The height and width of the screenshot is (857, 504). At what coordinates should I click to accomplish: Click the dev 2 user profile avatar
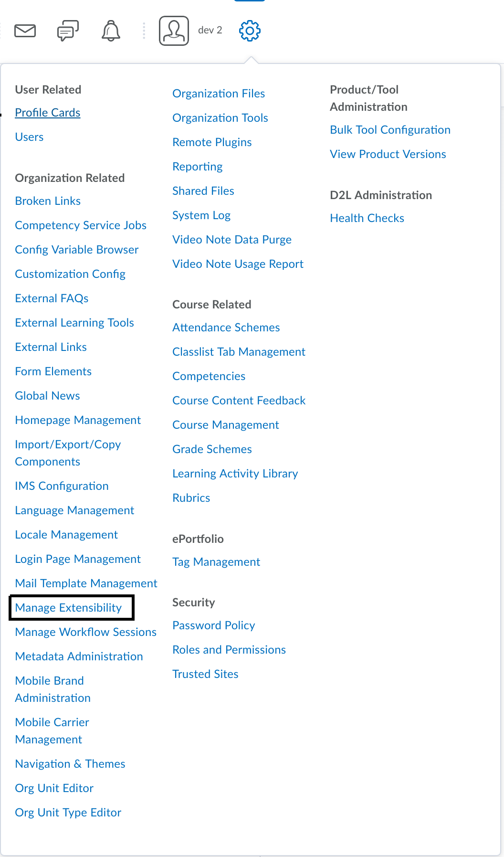(x=174, y=31)
